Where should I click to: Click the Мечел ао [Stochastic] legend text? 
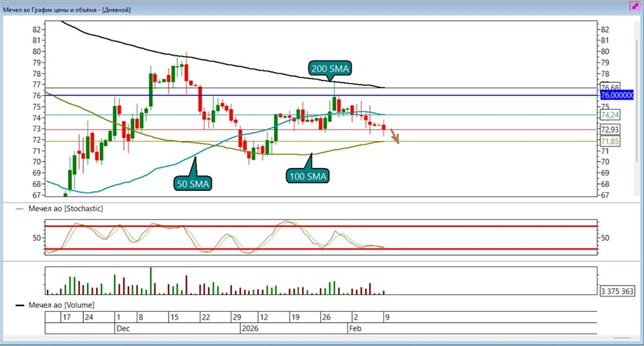tap(66, 208)
